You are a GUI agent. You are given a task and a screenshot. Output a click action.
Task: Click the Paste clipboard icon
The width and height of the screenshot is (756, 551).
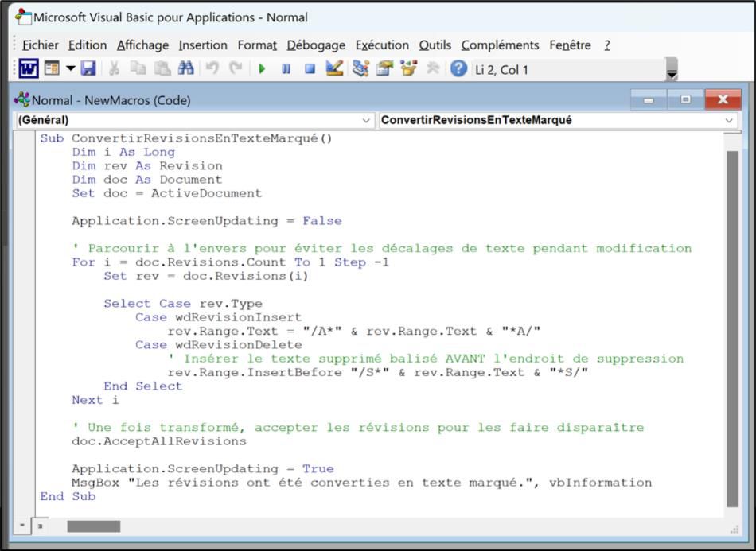point(162,69)
